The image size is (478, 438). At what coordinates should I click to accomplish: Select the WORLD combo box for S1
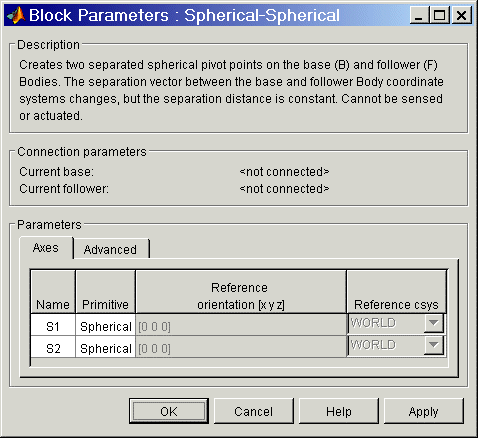(396, 323)
